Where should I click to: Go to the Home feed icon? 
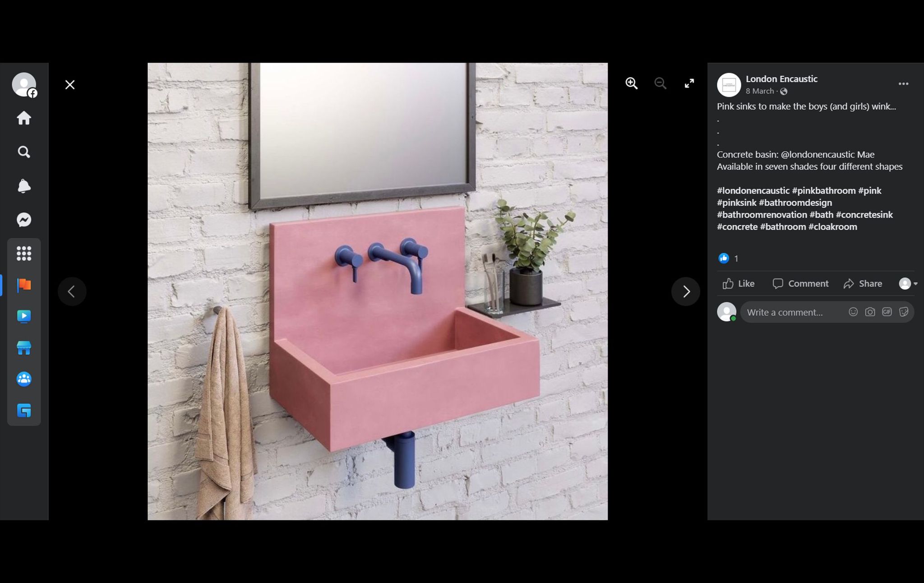click(x=24, y=118)
